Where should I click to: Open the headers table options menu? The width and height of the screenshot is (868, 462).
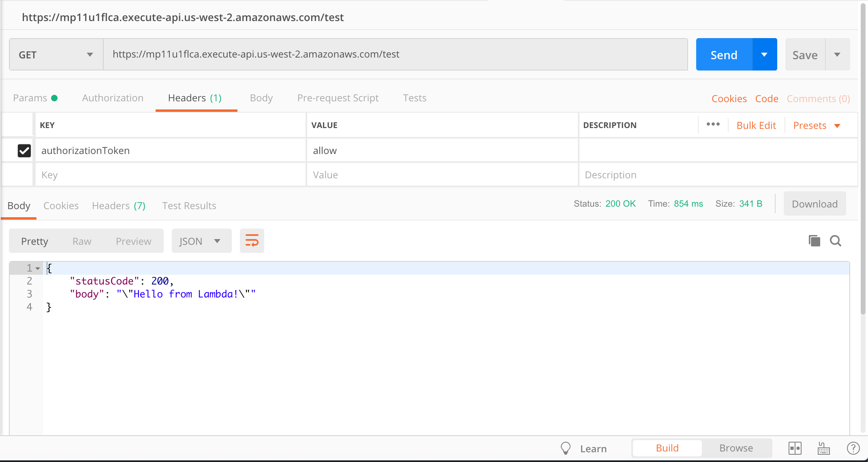pyautogui.click(x=713, y=124)
